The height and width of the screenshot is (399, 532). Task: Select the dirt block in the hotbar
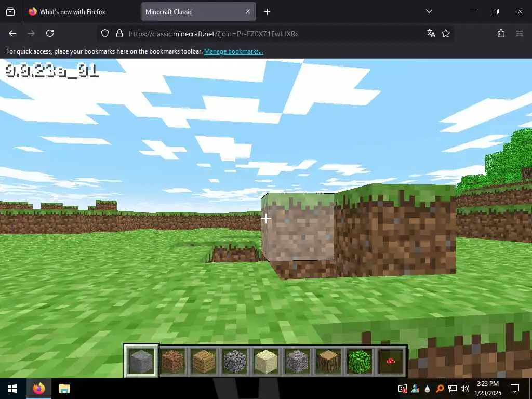tap(172, 361)
